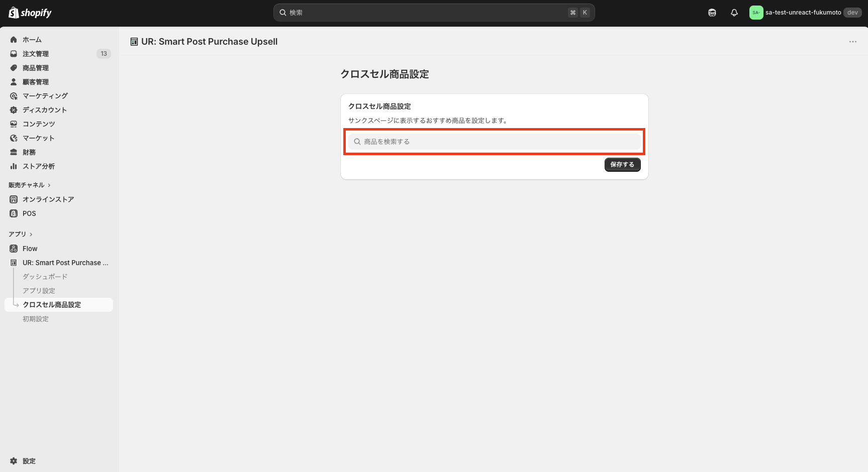Click the Shopify logo

click(30, 13)
